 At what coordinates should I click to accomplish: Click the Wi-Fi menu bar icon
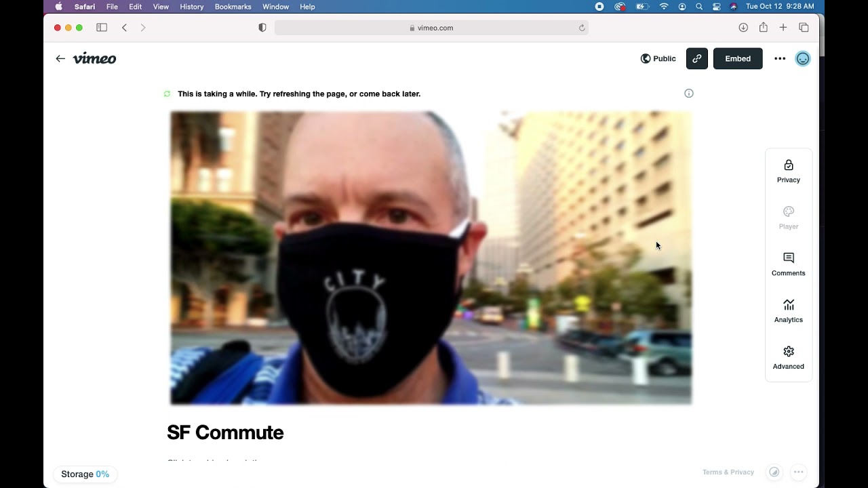coord(664,7)
